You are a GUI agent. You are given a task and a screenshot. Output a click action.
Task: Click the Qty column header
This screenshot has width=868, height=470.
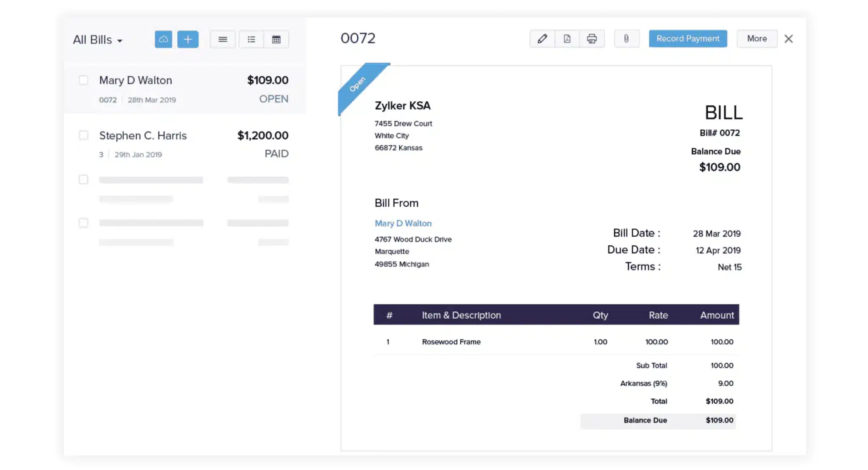pyautogui.click(x=600, y=315)
